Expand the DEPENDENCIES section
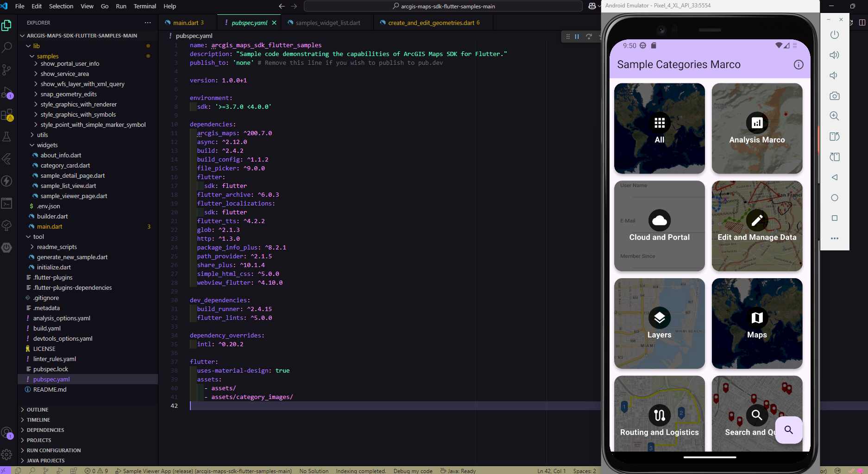Viewport: 868px width, 474px height. pyautogui.click(x=45, y=430)
